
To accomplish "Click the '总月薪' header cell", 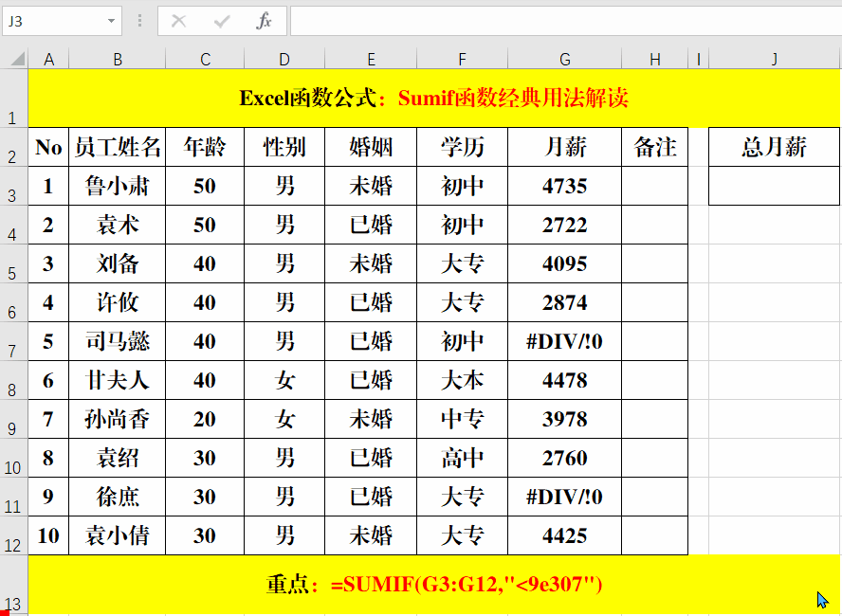I will tap(774, 147).
